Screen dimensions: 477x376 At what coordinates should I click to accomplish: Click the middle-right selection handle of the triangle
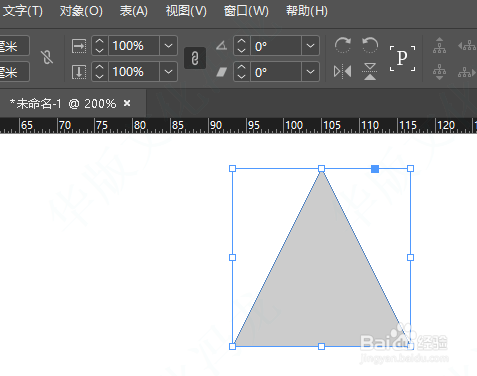pos(411,257)
